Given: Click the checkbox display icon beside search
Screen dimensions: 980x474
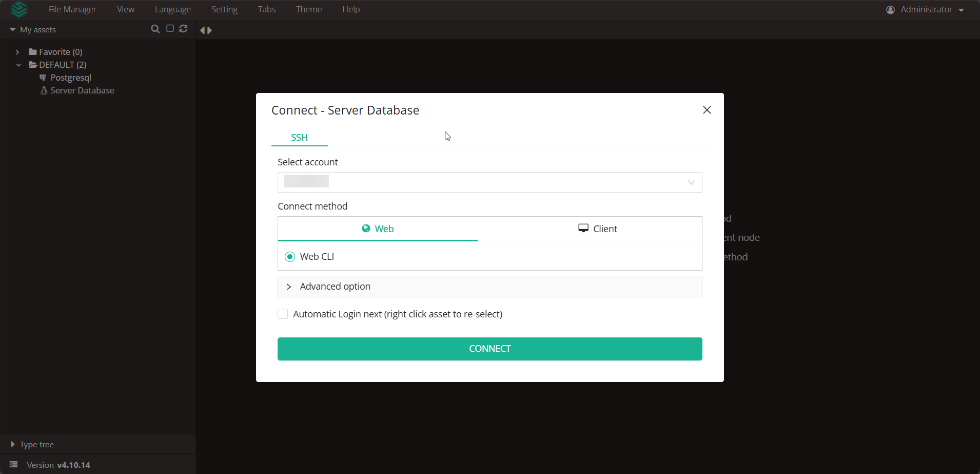Looking at the screenshot, I should (x=169, y=29).
